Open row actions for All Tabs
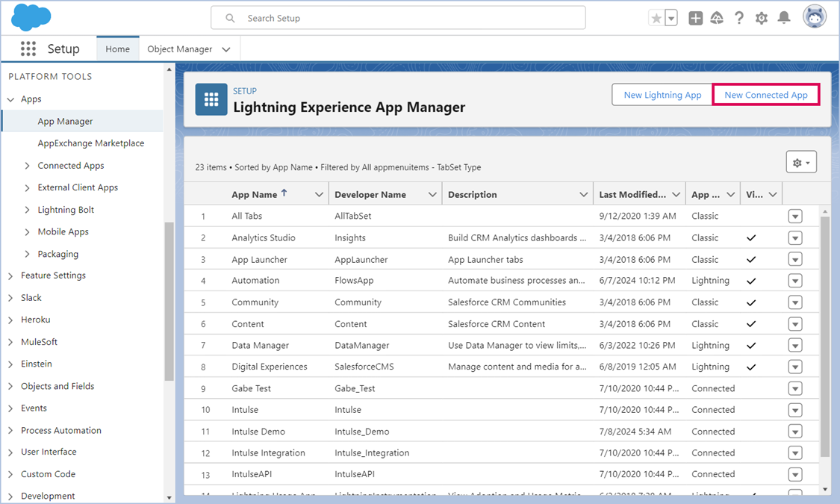The width and height of the screenshot is (840, 504). click(795, 217)
